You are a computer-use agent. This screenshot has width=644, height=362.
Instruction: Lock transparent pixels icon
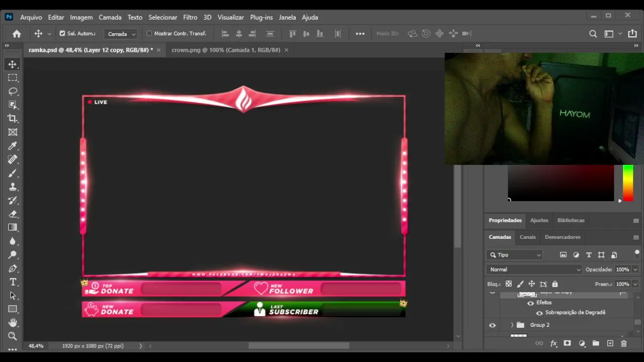click(509, 284)
